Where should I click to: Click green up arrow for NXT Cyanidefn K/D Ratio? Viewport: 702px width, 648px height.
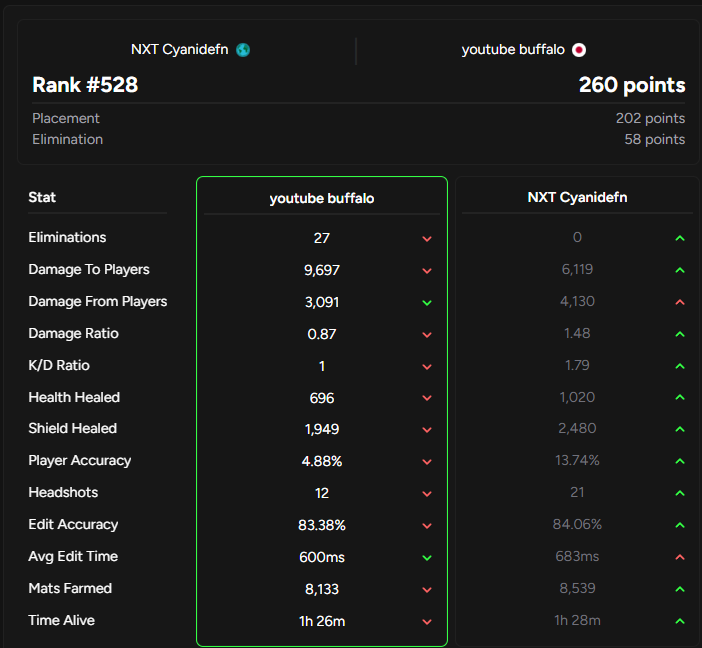pyautogui.click(x=680, y=366)
